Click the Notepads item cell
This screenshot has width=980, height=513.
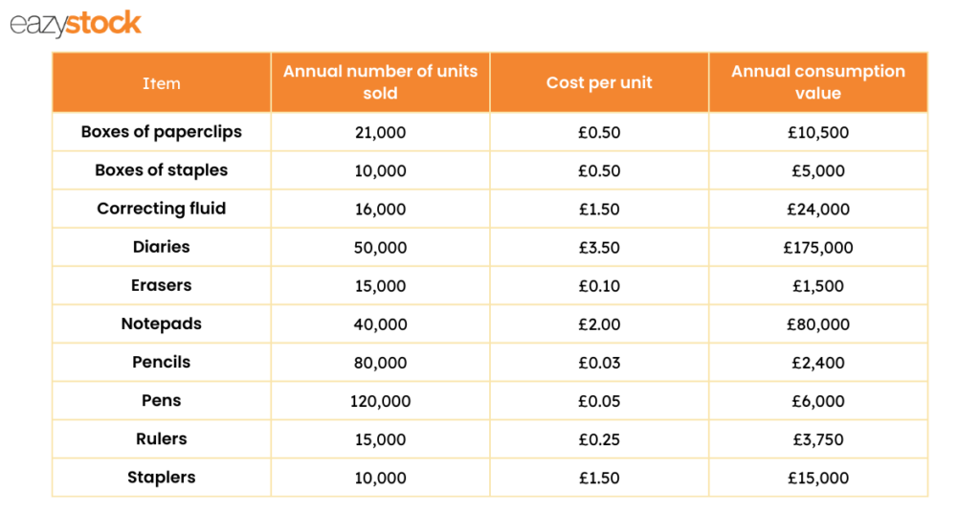[x=161, y=324]
